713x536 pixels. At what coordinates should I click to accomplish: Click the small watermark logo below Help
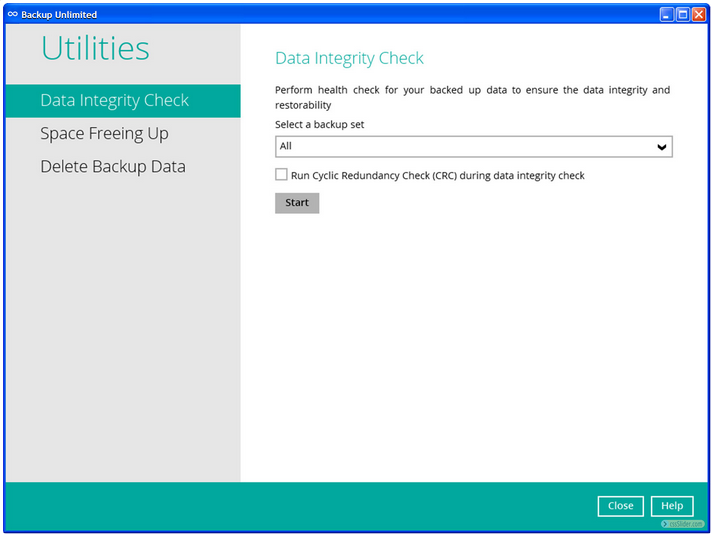682,524
